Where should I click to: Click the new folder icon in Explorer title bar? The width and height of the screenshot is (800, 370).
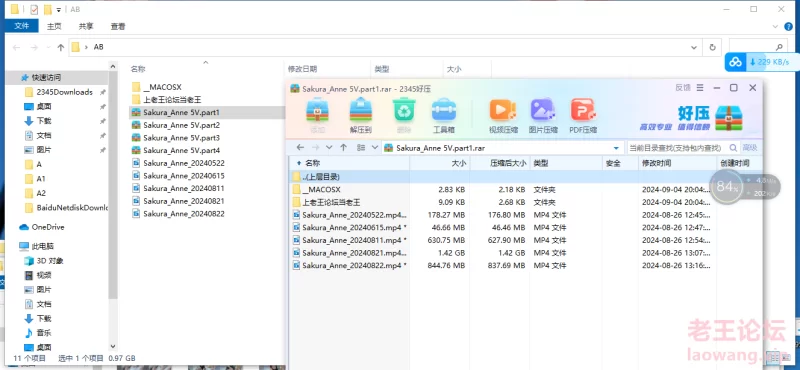pos(47,9)
